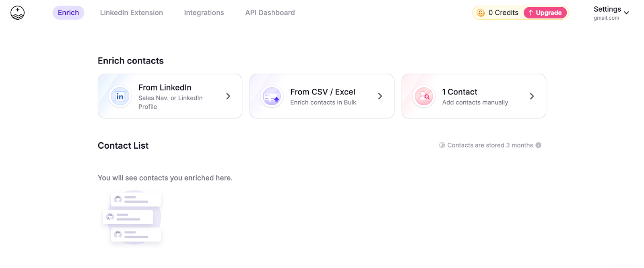Open the 1 Contact chevron arrow
644x268 pixels.
coord(532,96)
